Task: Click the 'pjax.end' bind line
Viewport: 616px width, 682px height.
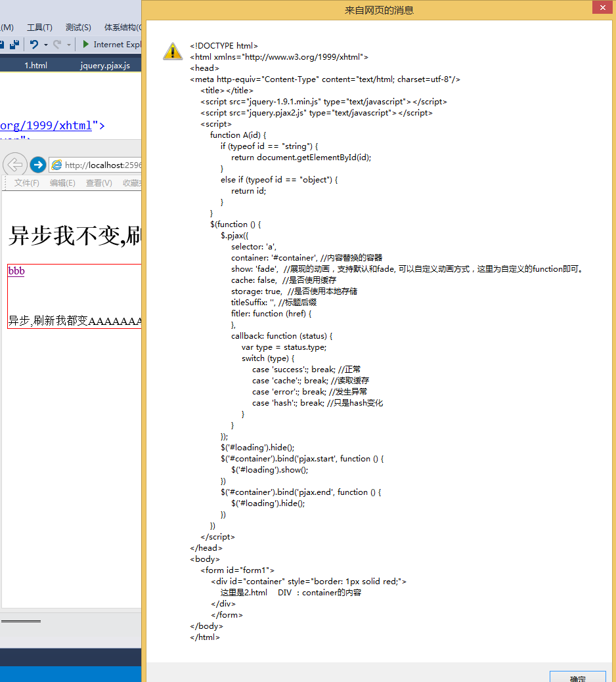Action: [301, 492]
